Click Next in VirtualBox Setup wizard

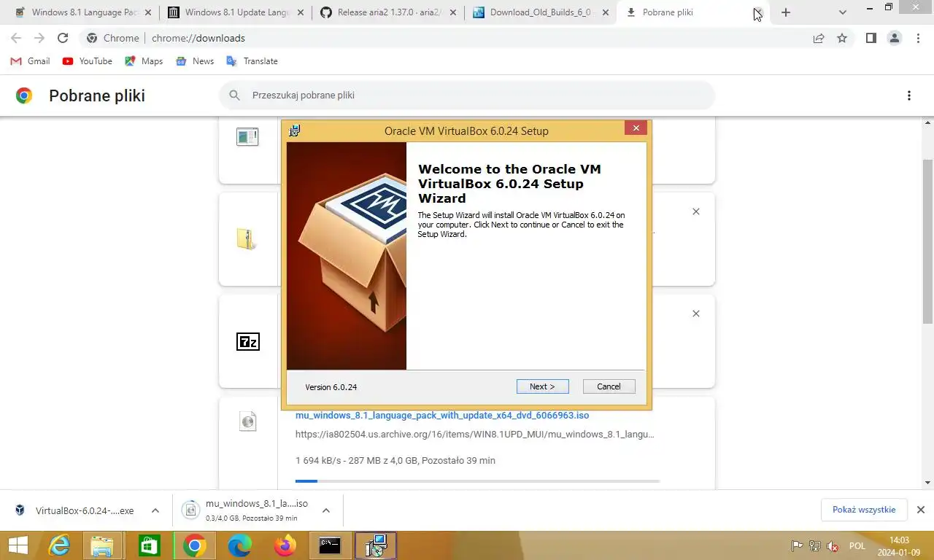542,386
